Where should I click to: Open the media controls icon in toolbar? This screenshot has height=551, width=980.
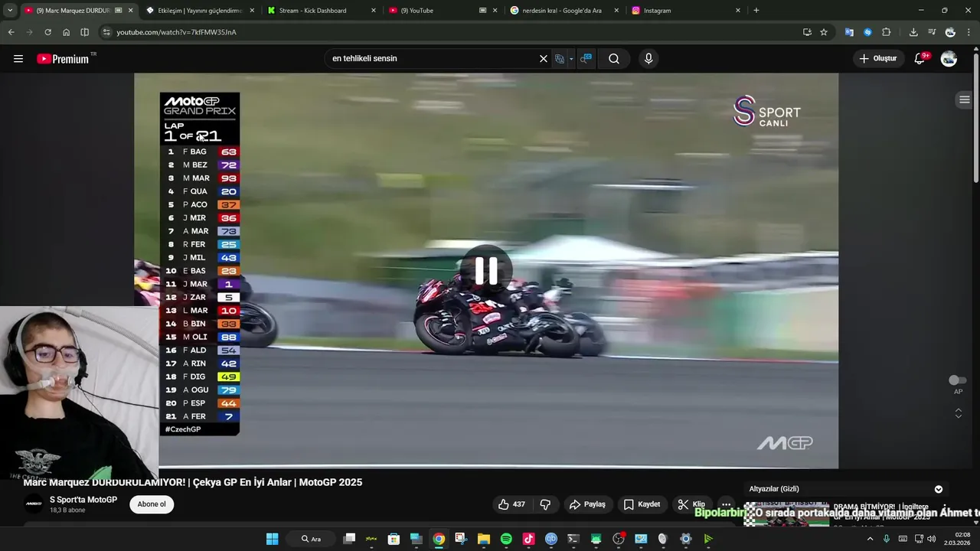[932, 32]
